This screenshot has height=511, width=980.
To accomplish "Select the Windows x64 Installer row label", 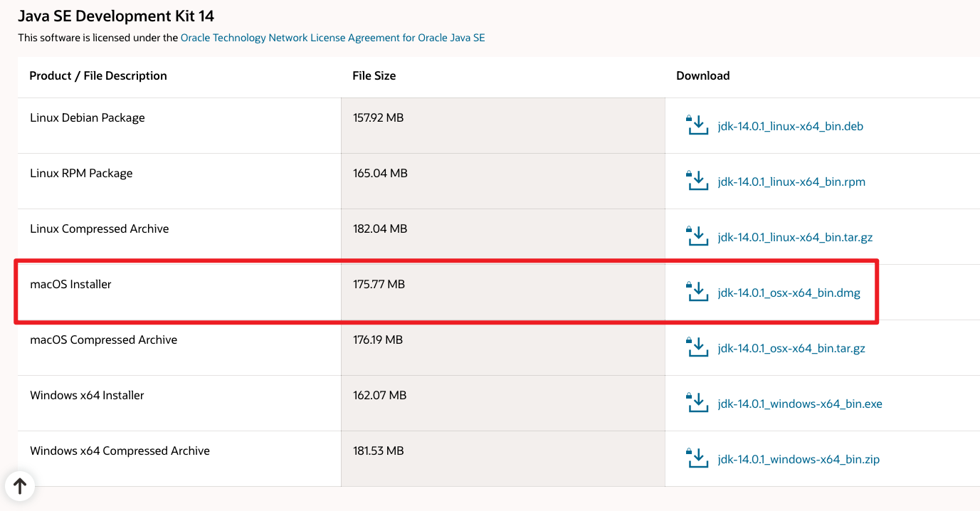I will 87,395.
